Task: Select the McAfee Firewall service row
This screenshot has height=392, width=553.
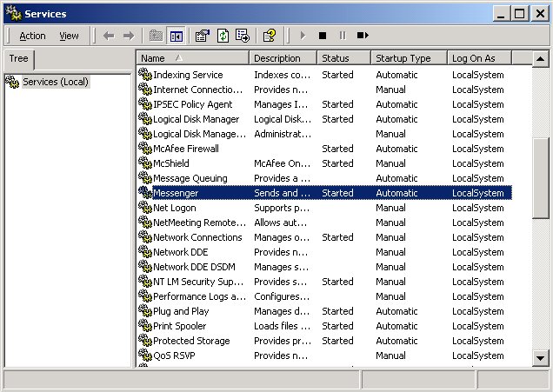Action: click(185, 149)
